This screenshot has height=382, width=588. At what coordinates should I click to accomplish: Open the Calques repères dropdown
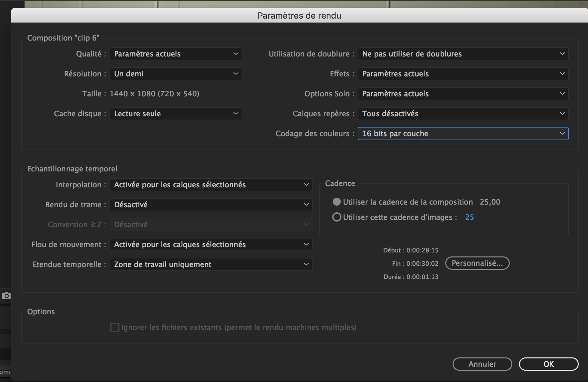click(x=463, y=114)
